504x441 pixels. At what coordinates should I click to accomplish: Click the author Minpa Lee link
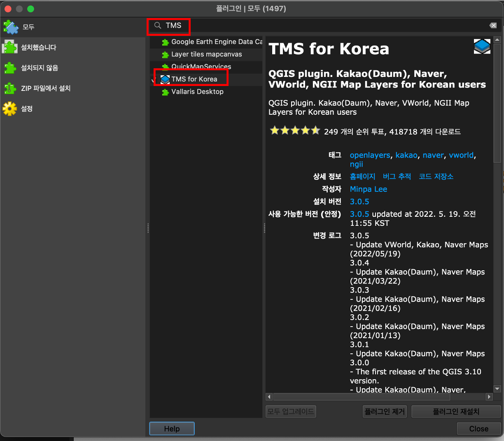pyautogui.click(x=369, y=189)
